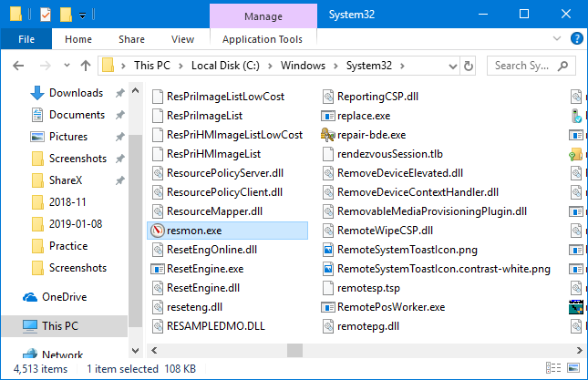Open the Home ribbon tab

click(78, 39)
